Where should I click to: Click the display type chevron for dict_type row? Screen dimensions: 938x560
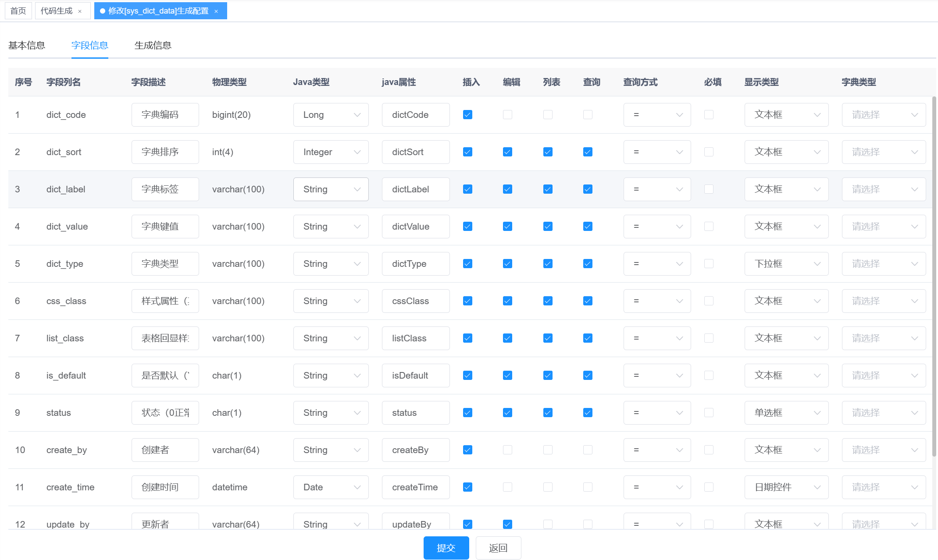tap(817, 264)
